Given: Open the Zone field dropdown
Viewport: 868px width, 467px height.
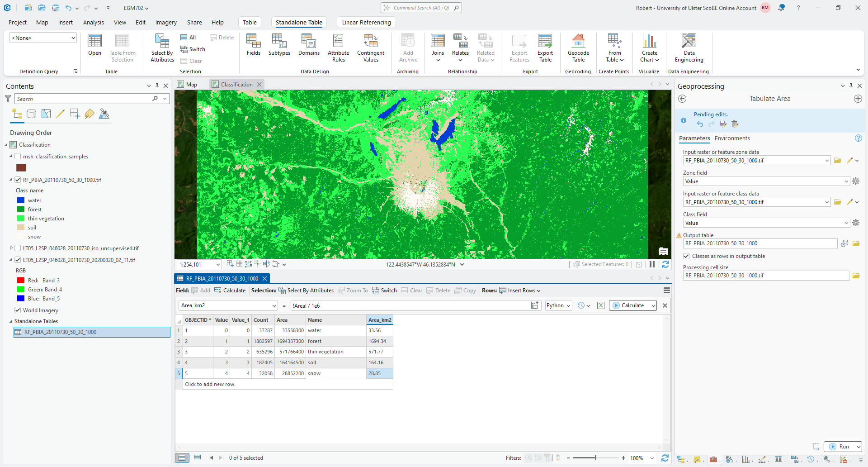Looking at the screenshot, I should coord(846,181).
